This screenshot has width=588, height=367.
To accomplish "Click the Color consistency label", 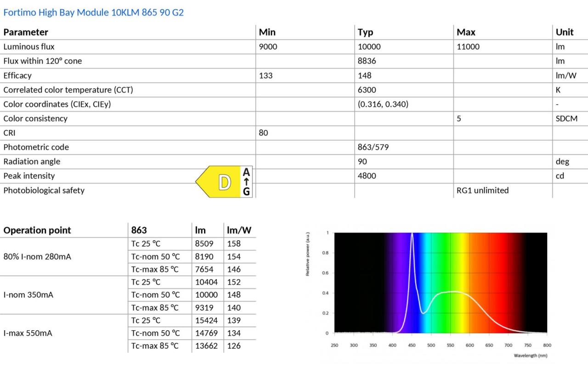I will [35, 119].
